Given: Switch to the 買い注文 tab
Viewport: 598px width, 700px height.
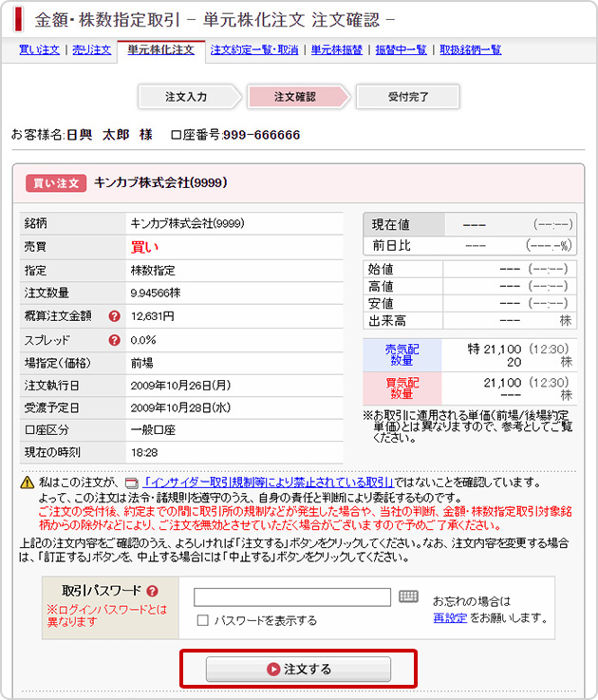Looking at the screenshot, I should click(38, 49).
